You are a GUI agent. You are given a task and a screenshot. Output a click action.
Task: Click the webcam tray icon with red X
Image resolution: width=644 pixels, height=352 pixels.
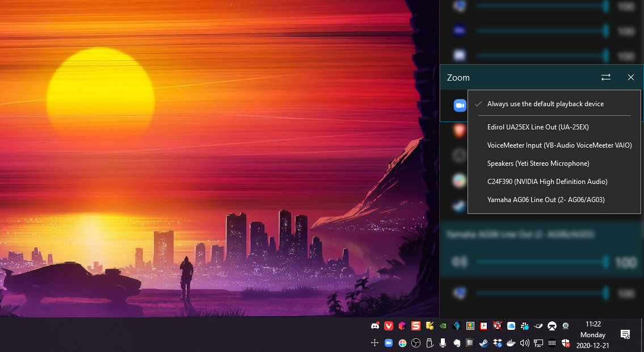498,326
